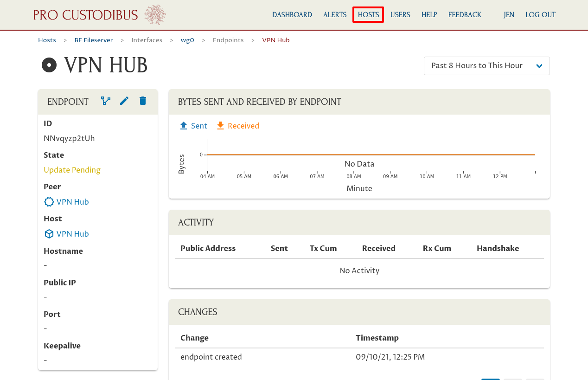Screen dimensions: 588x380
Task: Click the Update Pending state text
Action: pos(72,170)
